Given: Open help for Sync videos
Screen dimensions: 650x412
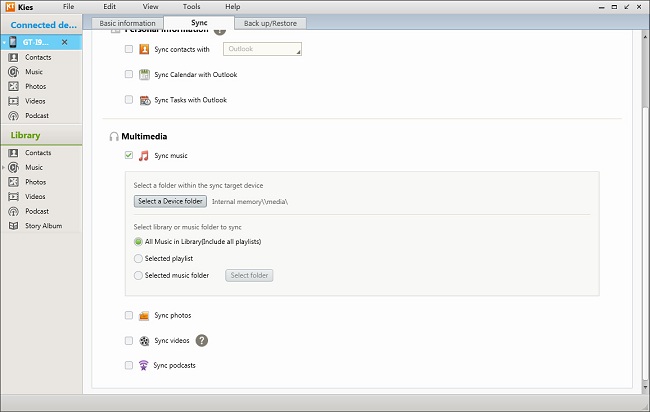Looking at the screenshot, I should click(x=202, y=341).
